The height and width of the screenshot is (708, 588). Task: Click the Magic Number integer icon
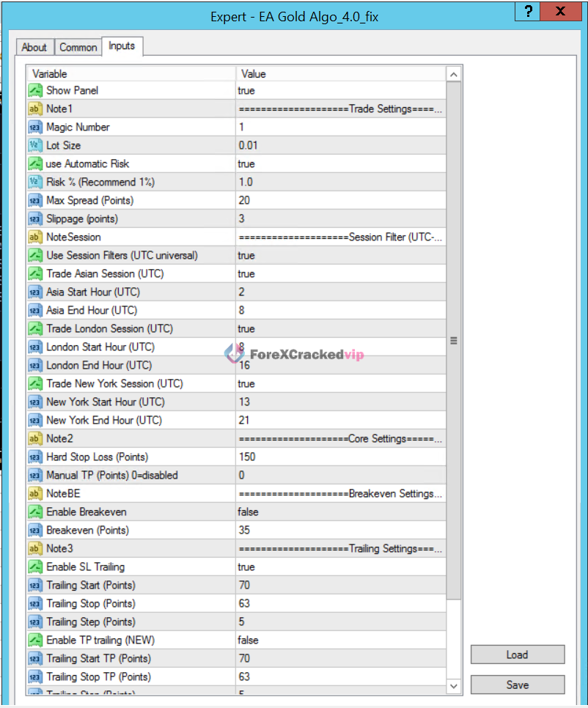[x=35, y=127]
